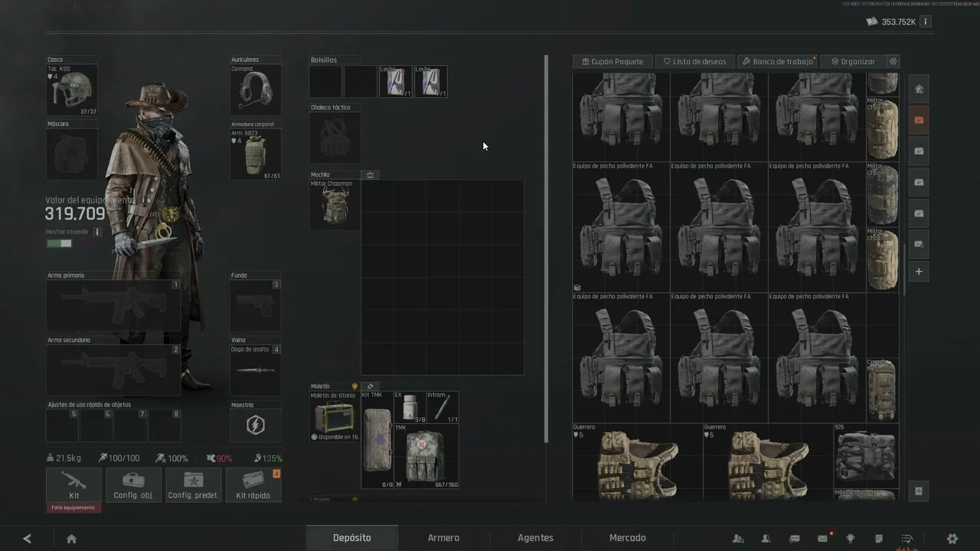Go back with the left arrow
This screenshot has width=980, height=551.
(28, 539)
